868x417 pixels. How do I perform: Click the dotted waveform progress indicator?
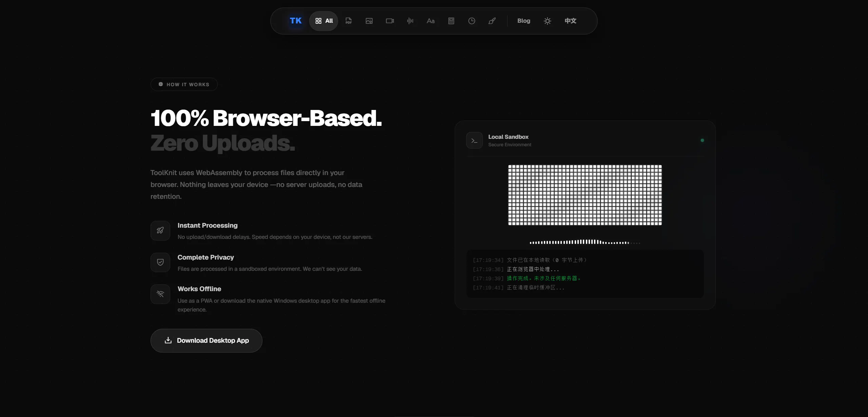point(585,242)
